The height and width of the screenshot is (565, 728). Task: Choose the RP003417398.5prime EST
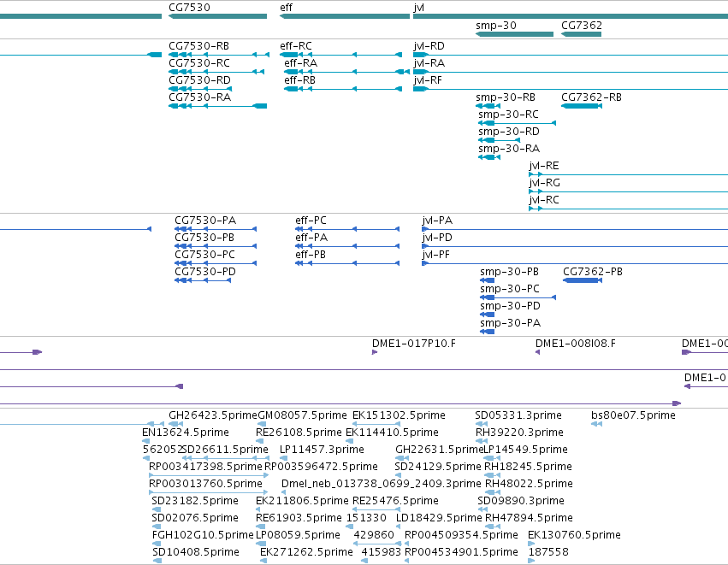coord(209,475)
